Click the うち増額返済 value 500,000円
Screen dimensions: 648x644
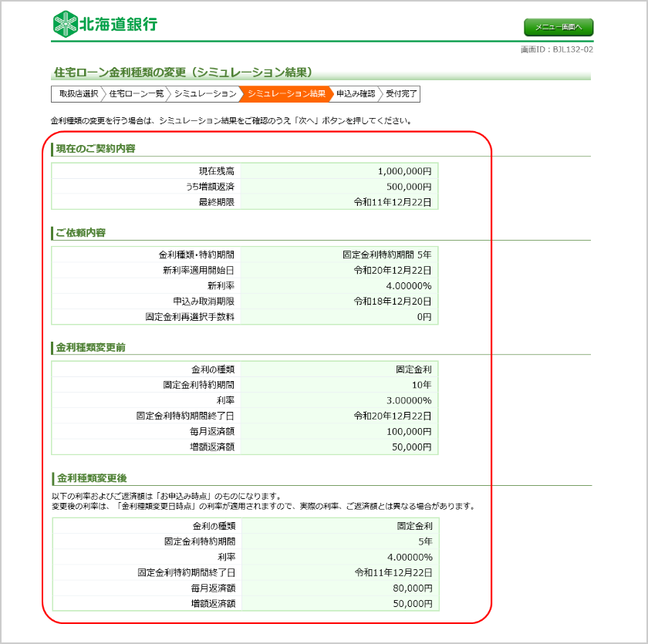[x=409, y=187]
